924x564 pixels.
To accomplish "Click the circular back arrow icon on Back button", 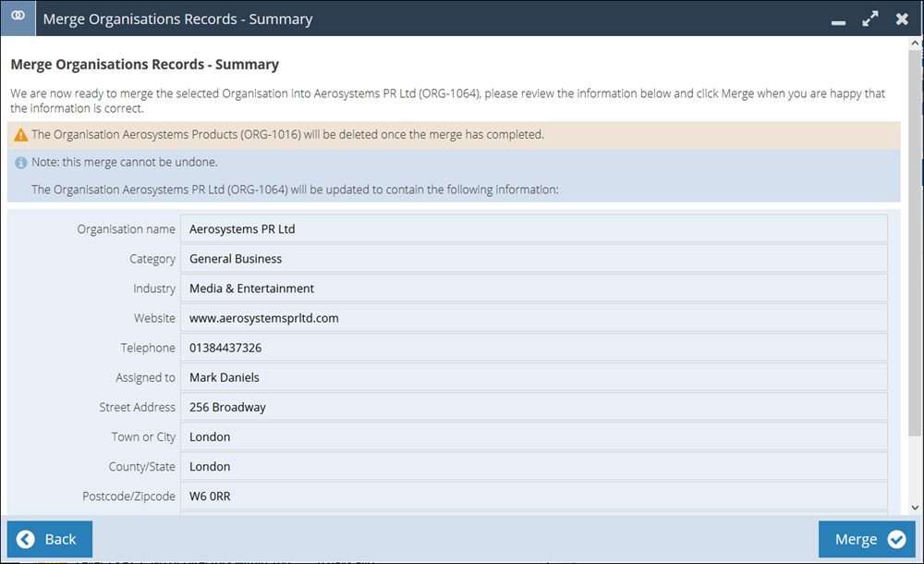I will pyautogui.click(x=25, y=539).
